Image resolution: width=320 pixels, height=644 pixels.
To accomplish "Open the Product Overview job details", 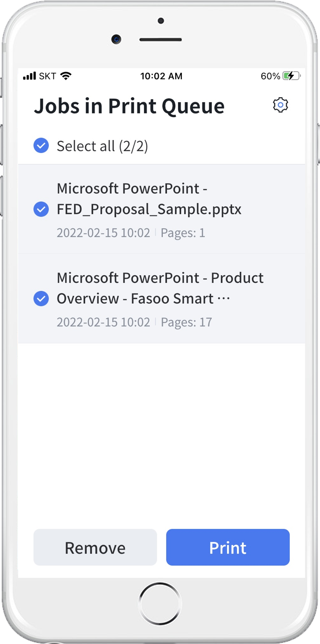I will coord(160,288).
